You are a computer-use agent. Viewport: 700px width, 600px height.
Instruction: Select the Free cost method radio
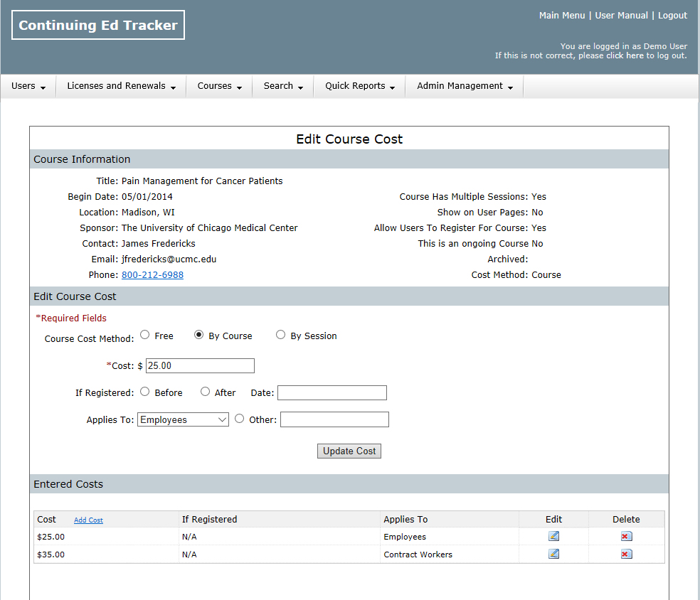pyautogui.click(x=145, y=335)
